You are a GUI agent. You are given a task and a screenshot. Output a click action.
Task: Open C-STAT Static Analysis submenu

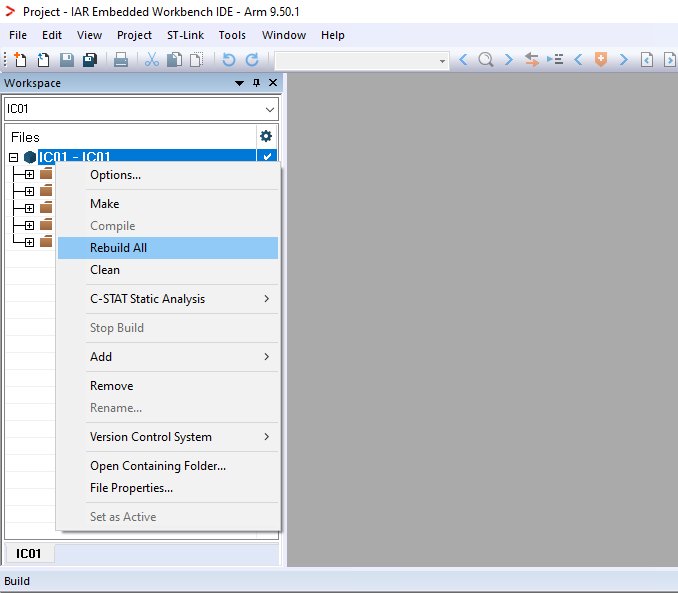pyautogui.click(x=168, y=299)
